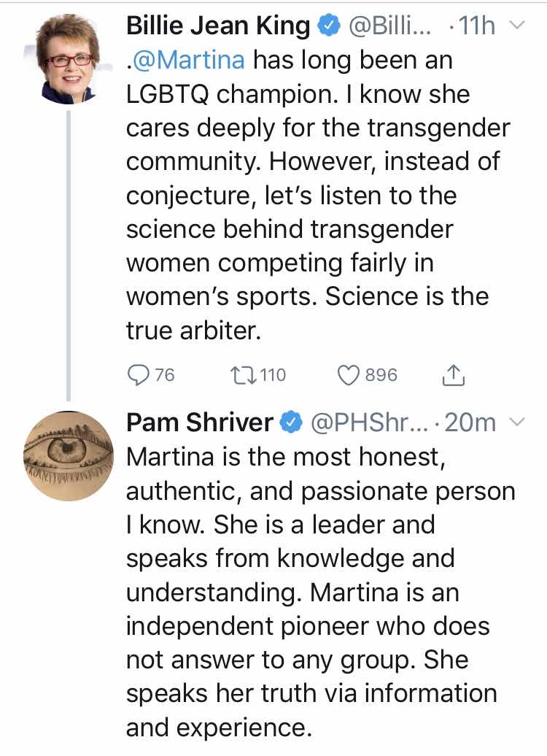Screen dimensions: 547x756
Task: Open Billie Jean King's tweet text
Action: pos(314,197)
